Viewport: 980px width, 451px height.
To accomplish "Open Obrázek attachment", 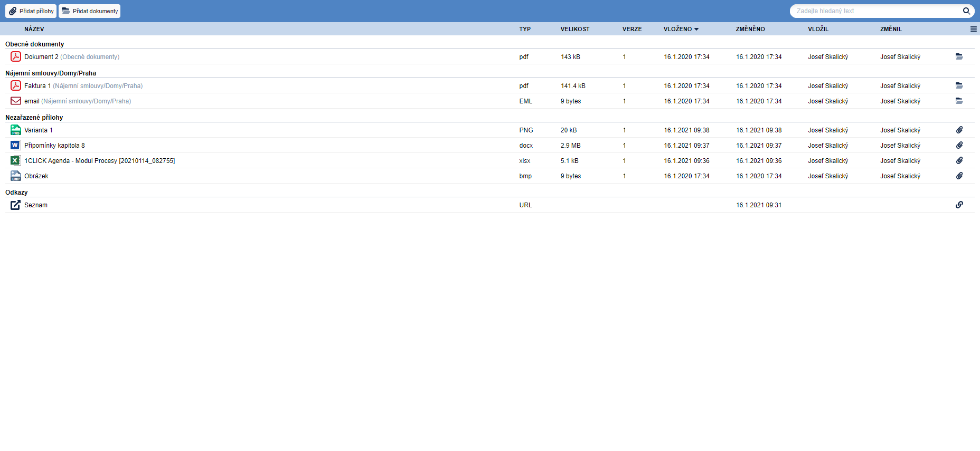I will pyautogui.click(x=36, y=176).
